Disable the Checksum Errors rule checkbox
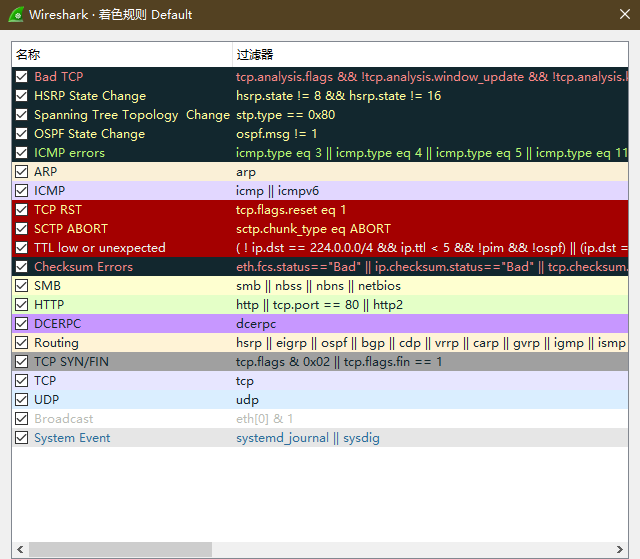This screenshot has height=559, width=640. tap(21, 267)
